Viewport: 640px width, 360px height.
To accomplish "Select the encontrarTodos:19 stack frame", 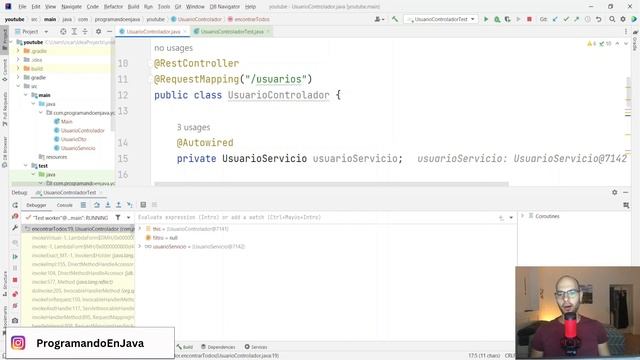I will (78, 229).
